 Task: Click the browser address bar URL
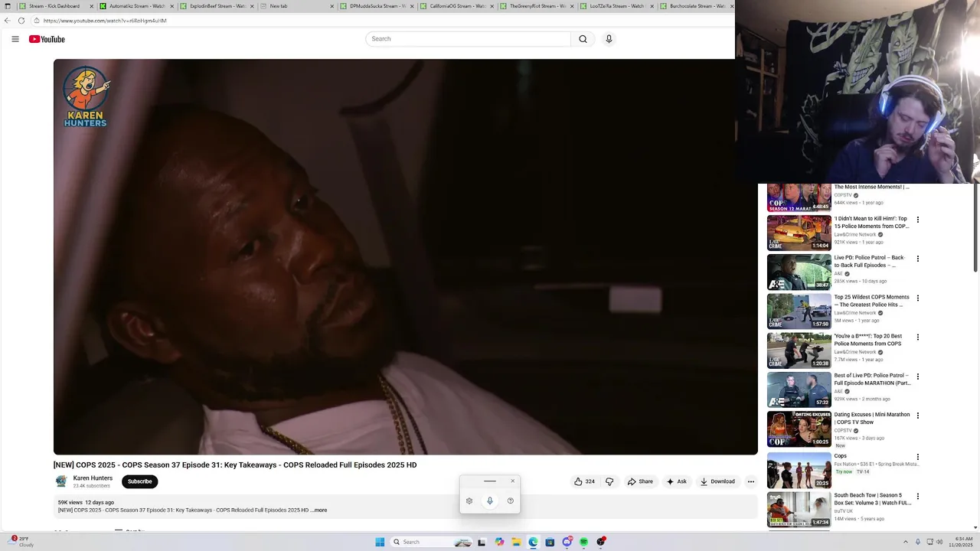coord(105,21)
